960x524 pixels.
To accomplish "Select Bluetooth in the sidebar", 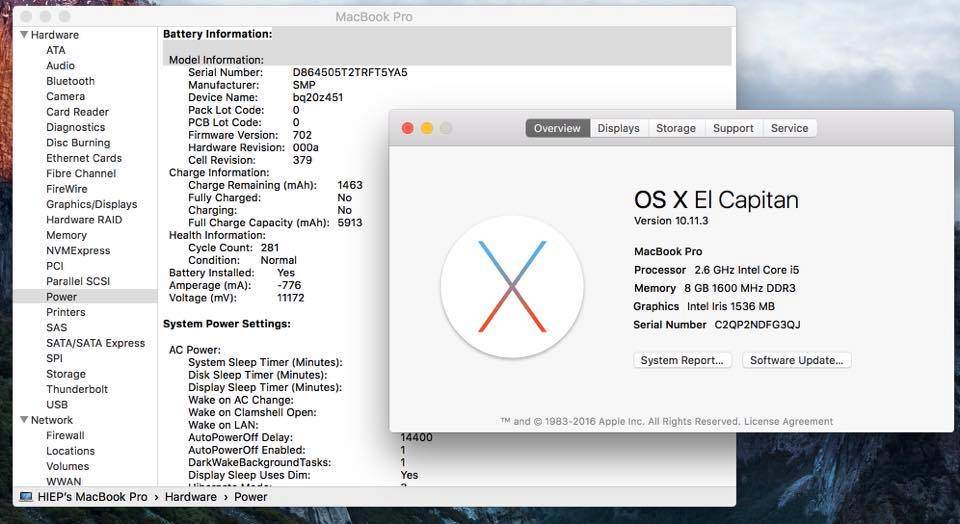I will point(70,81).
